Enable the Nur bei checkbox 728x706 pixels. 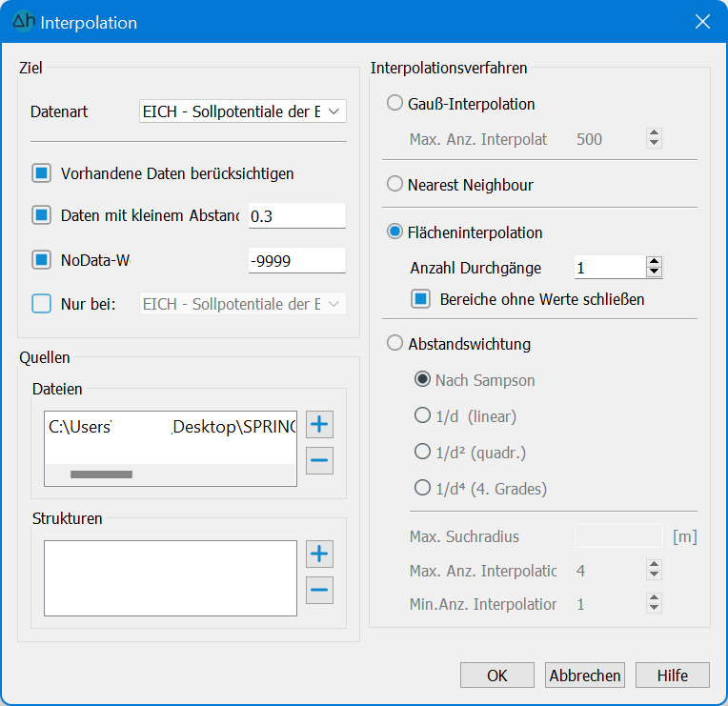(x=41, y=304)
